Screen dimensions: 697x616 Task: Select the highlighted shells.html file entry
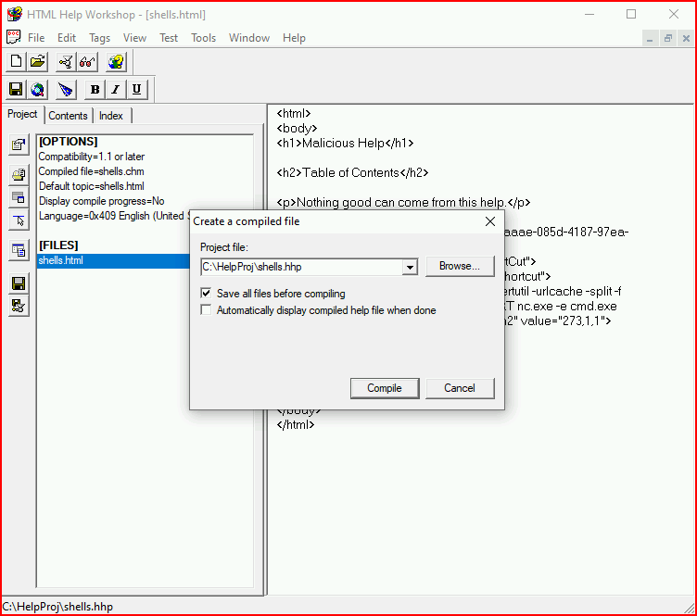(113, 260)
